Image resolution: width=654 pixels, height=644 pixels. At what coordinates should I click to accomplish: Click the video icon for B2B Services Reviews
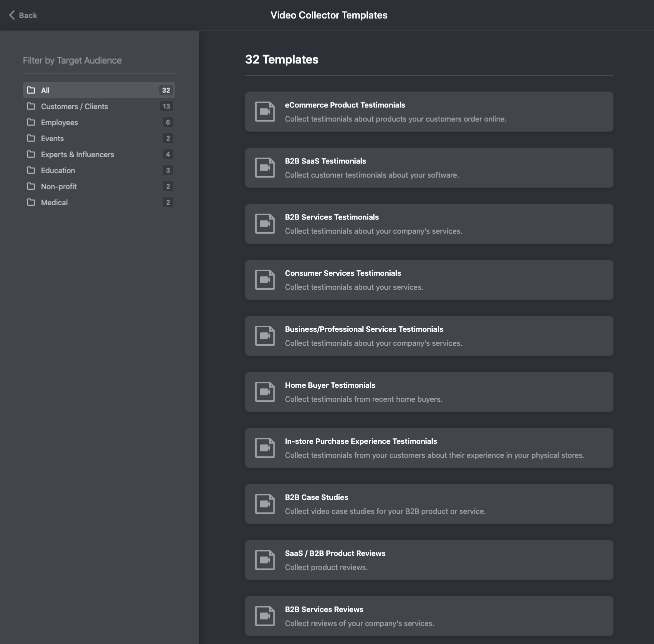click(265, 616)
